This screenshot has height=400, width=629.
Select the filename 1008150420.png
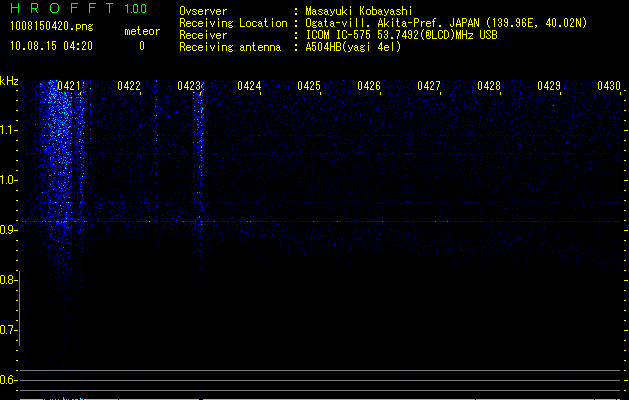coord(52,27)
